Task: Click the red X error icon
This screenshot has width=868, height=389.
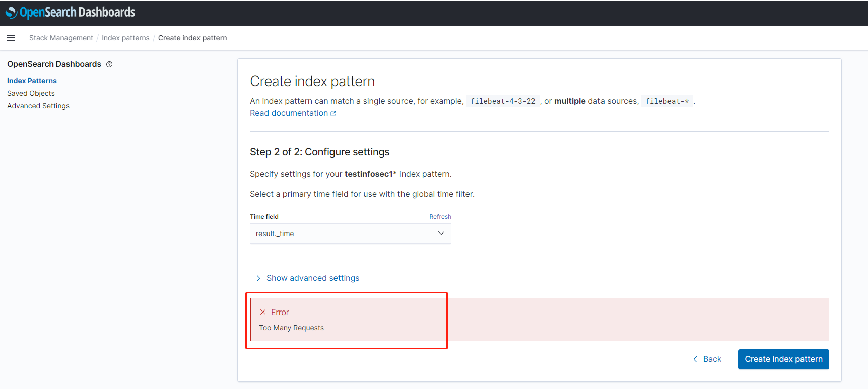Action: [x=263, y=312]
